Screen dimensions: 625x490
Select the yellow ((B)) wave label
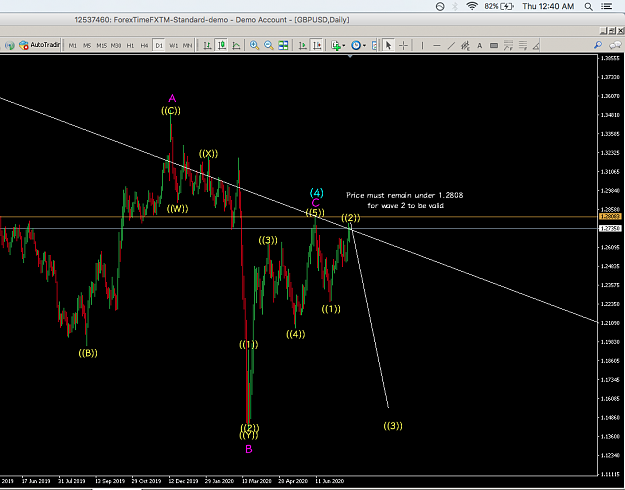[88, 353]
